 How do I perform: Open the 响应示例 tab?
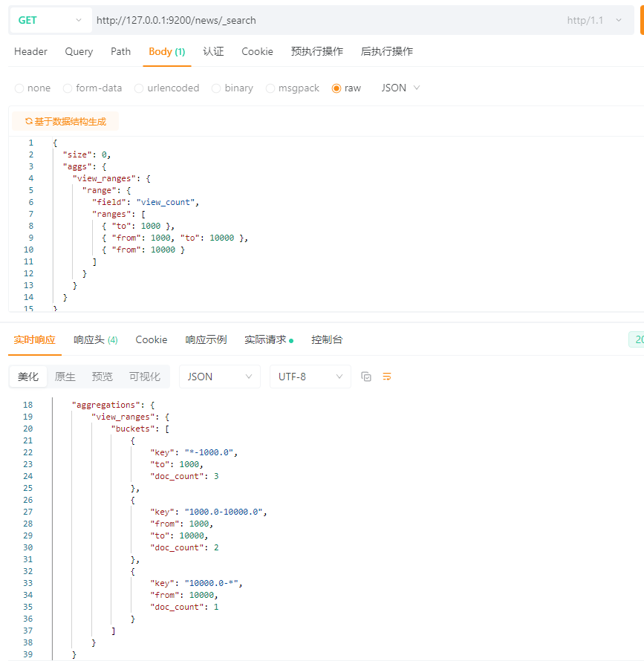206,339
